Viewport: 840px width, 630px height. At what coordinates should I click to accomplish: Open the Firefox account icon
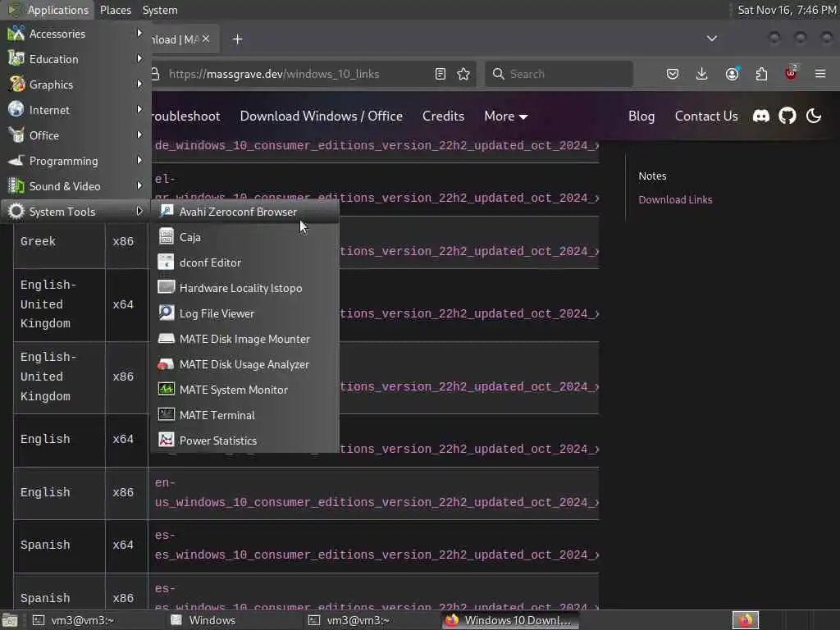(732, 74)
